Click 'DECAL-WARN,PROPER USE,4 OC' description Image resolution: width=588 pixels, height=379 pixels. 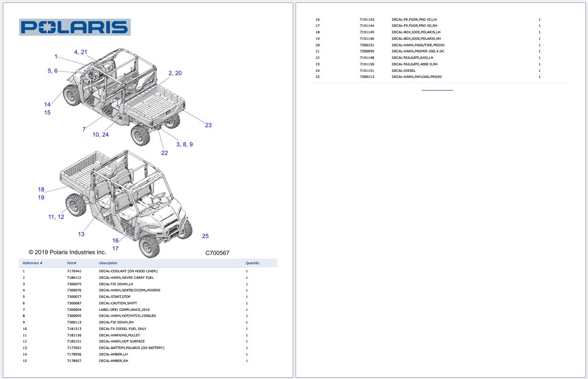pos(418,51)
